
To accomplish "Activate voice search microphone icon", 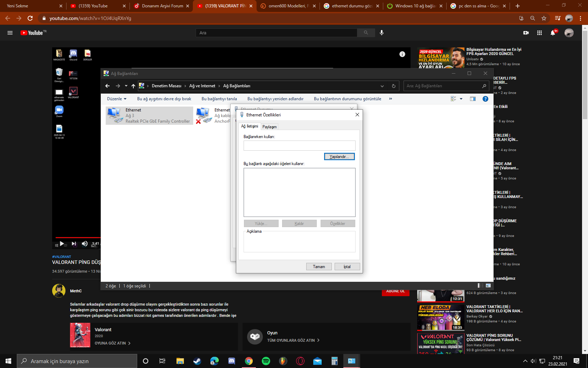I will (x=381, y=33).
